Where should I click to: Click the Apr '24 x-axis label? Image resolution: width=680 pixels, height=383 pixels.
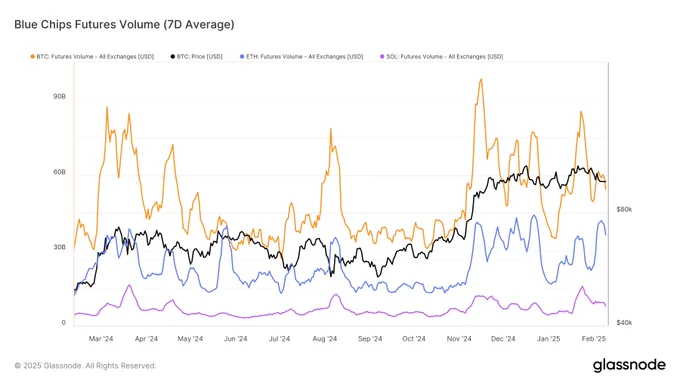point(146,339)
